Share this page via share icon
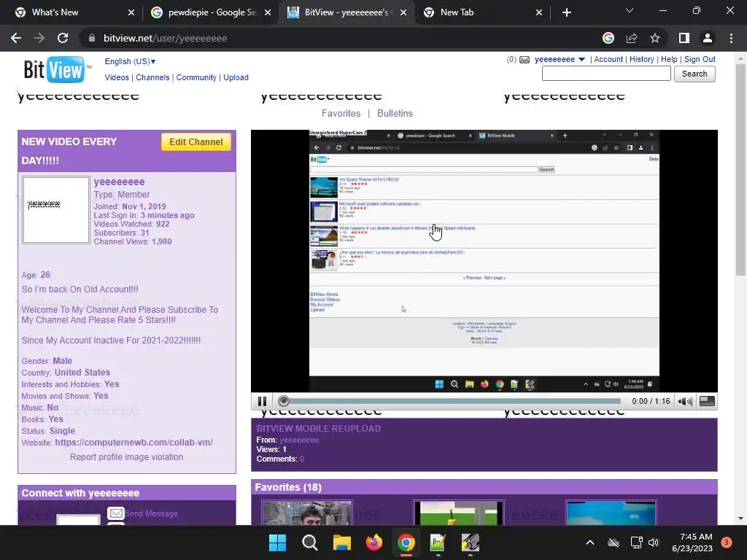 [x=632, y=38]
